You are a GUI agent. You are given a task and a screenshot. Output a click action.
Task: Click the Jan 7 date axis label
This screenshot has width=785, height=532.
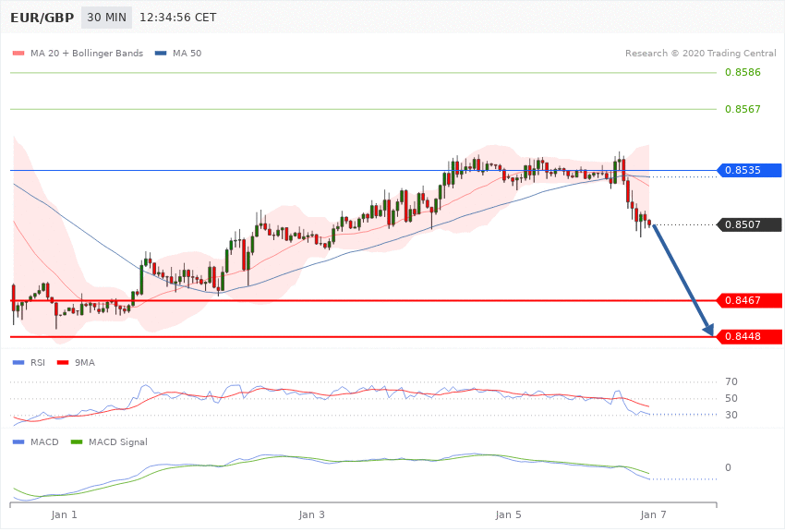click(653, 514)
